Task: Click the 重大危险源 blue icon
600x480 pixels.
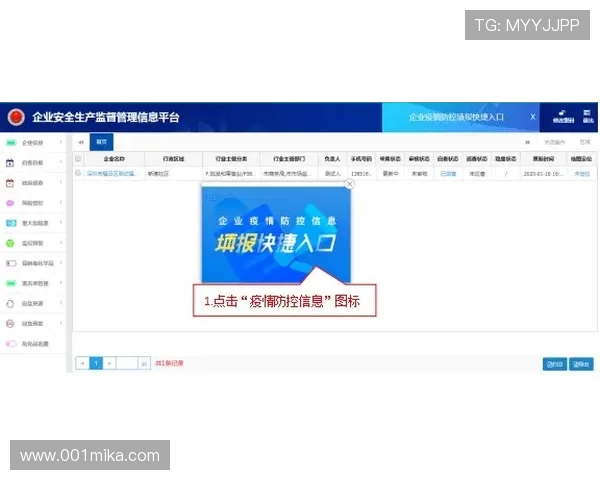Action: tap(11, 223)
